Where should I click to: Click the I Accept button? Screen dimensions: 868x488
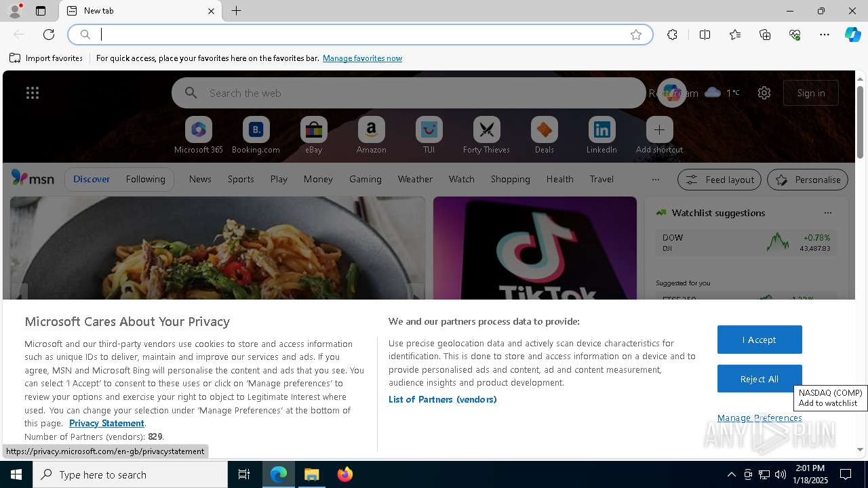[759, 340]
